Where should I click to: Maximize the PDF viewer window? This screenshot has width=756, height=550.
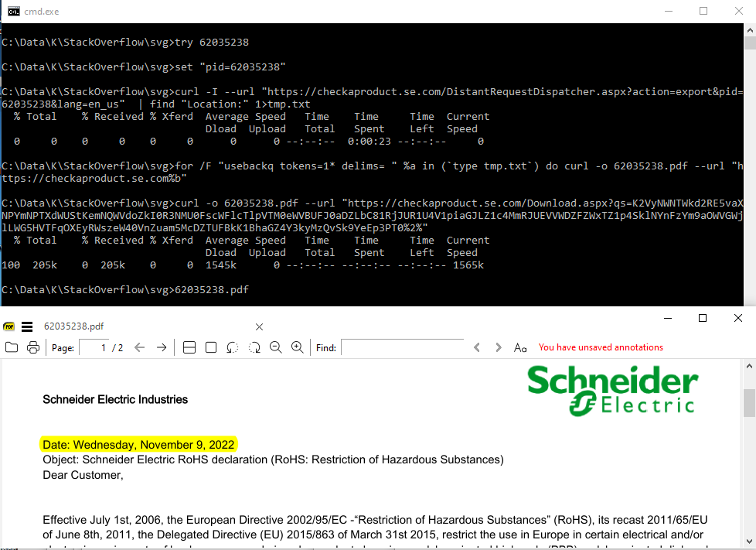click(703, 318)
